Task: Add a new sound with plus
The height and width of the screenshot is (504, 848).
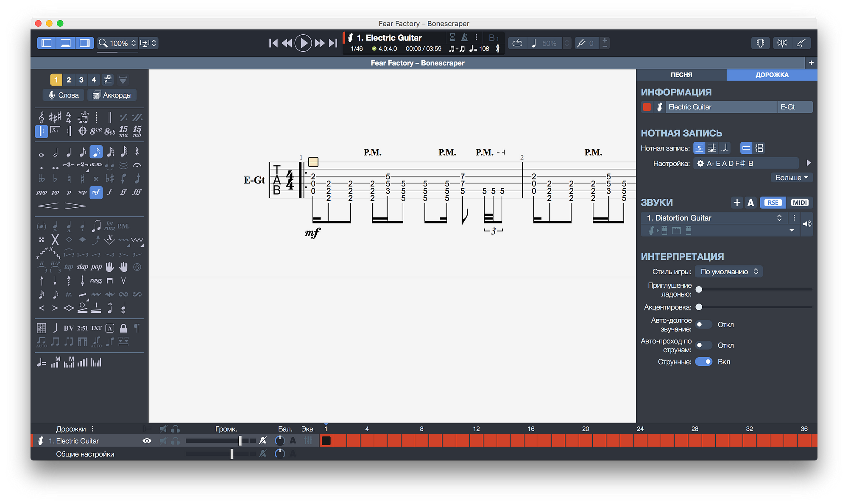Action: click(x=737, y=203)
